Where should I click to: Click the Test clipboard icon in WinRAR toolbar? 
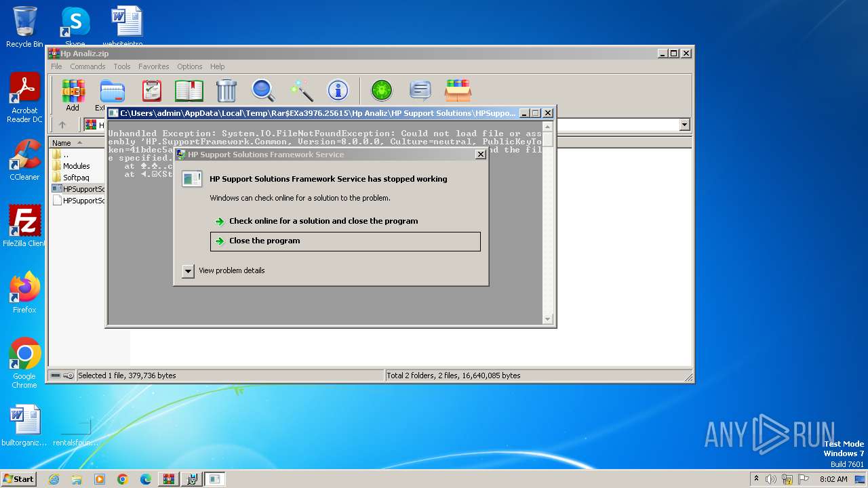152,90
